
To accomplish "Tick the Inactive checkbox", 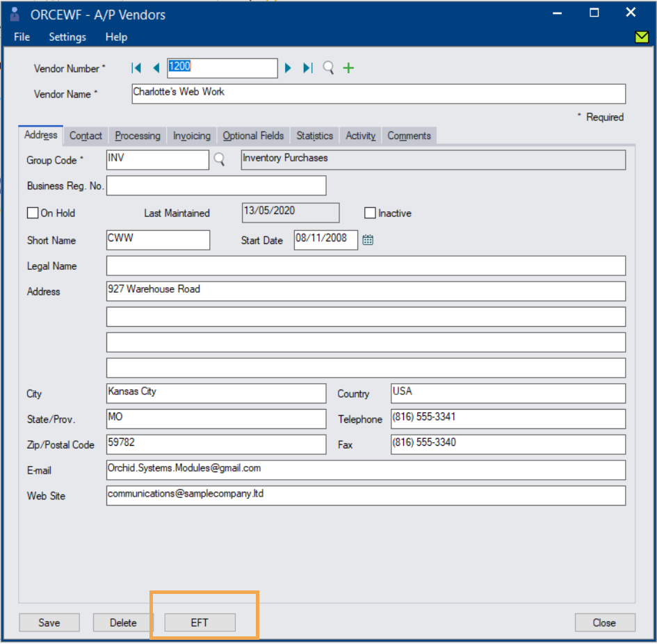I will (x=370, y=214).
